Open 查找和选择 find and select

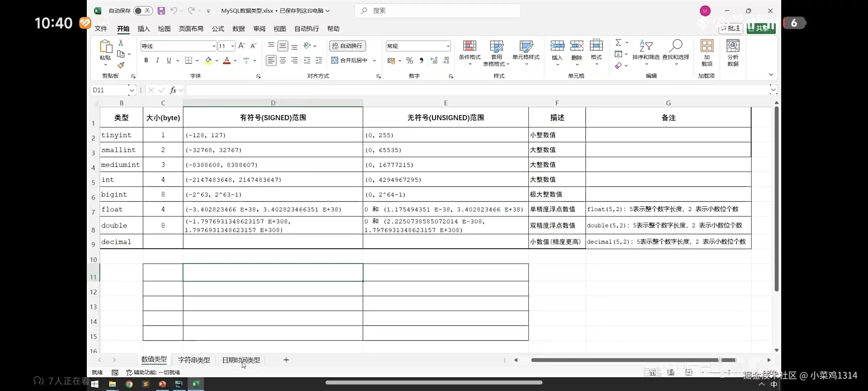[x=676, y=51]
